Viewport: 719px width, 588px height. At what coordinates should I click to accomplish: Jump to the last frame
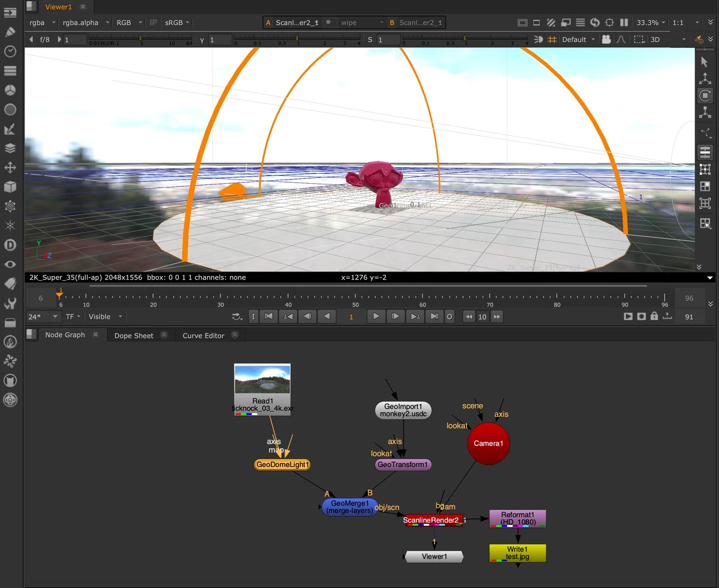coord(434,317)
